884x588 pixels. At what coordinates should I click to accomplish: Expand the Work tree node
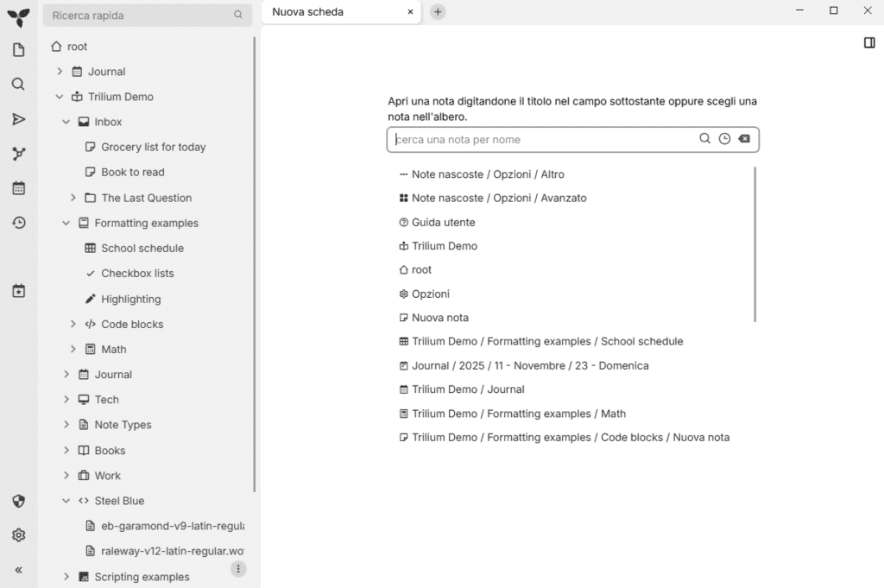tap(66, 476)
